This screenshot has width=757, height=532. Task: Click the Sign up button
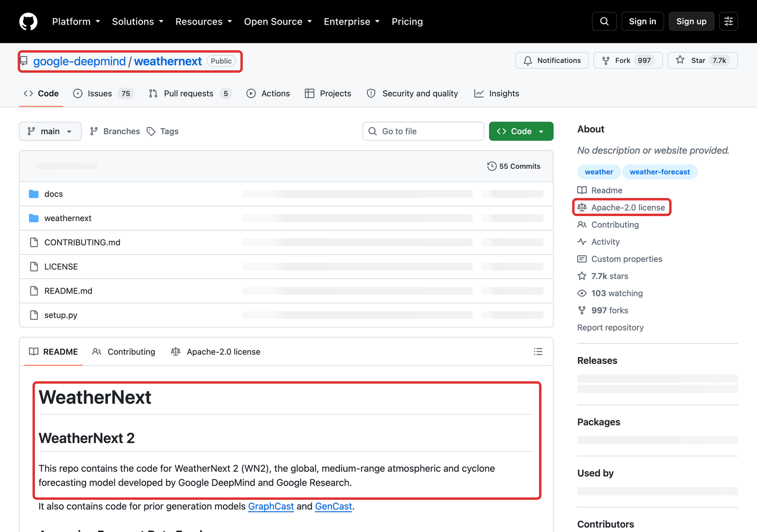tap(691, 21)
